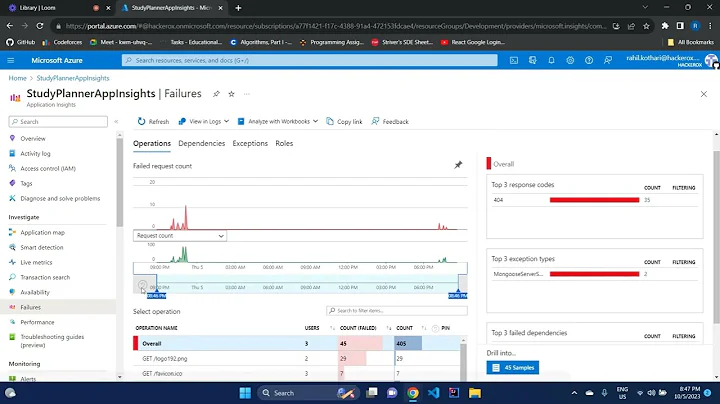Open the Request count metric dropdown

click(x=180, y=236)
